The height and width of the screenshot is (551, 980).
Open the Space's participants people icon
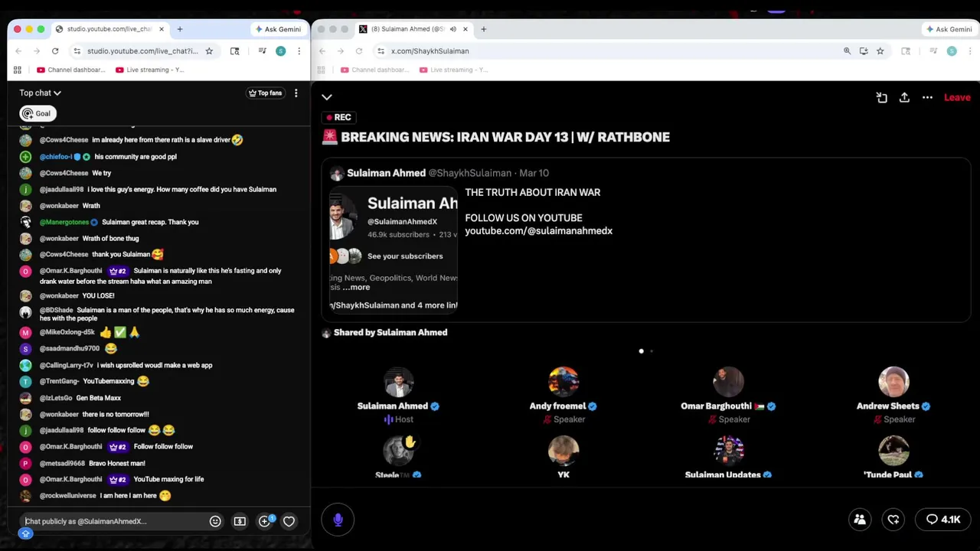(x=860, y=520)
